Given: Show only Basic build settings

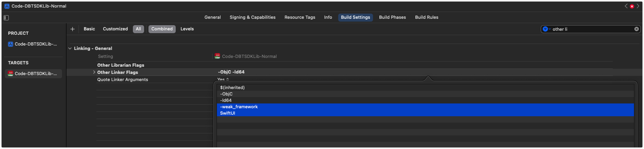Looking at the screenshot, I should [x=89, y=29].
